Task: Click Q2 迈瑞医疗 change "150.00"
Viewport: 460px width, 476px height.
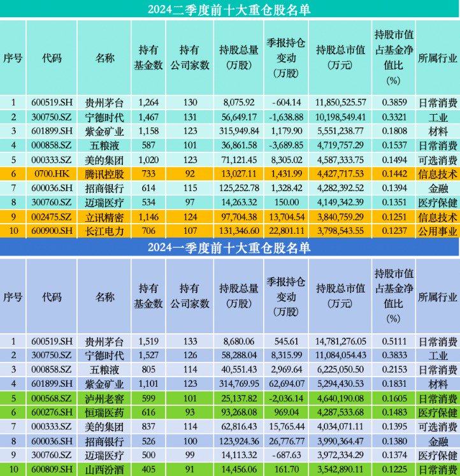Action: click(286, 203)
